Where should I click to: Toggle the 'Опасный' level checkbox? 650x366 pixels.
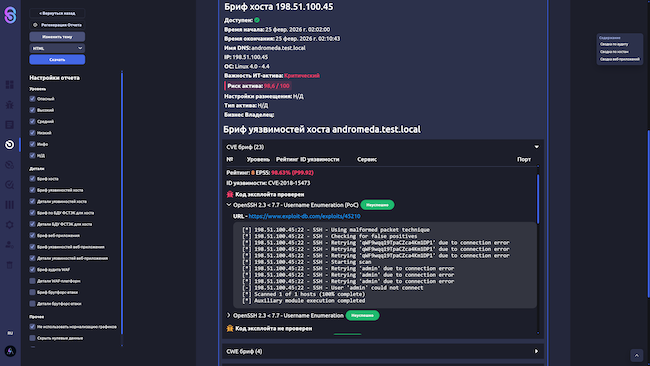pos(32,99)
